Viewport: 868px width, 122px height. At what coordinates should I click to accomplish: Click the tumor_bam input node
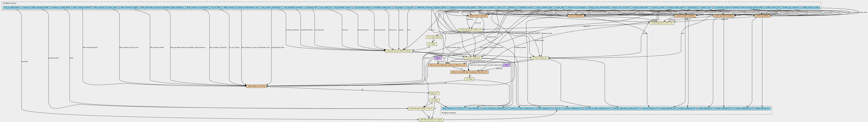560,7
